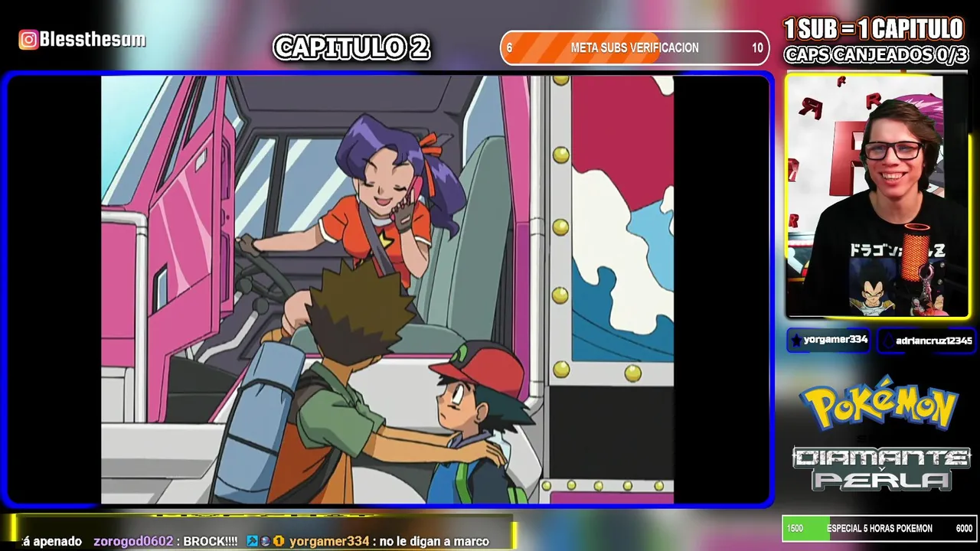
Task: Click the subs goal number 10
Action: [x=757, y=47]
